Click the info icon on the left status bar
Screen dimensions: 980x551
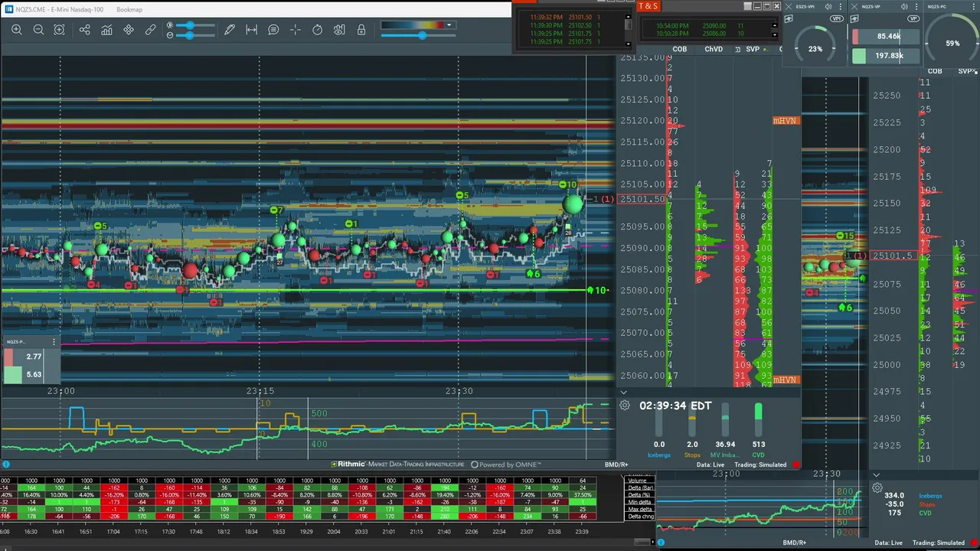(6, 465)
